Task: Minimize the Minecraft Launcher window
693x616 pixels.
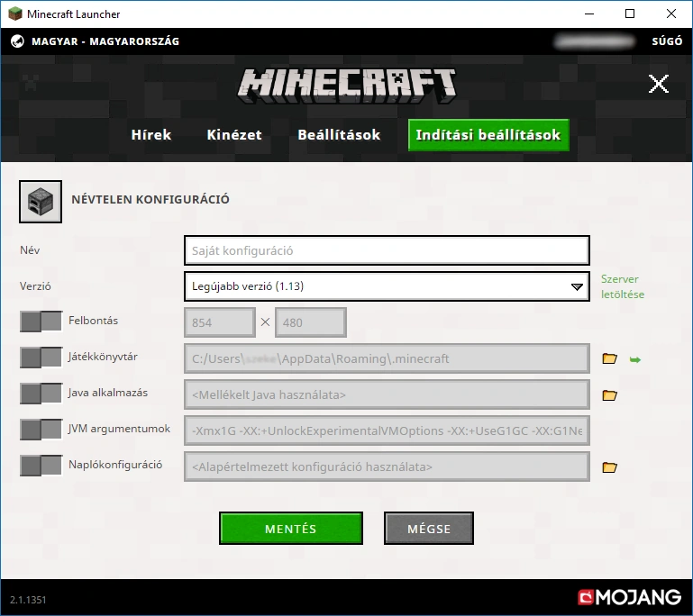Action: [x=589, y=14]
